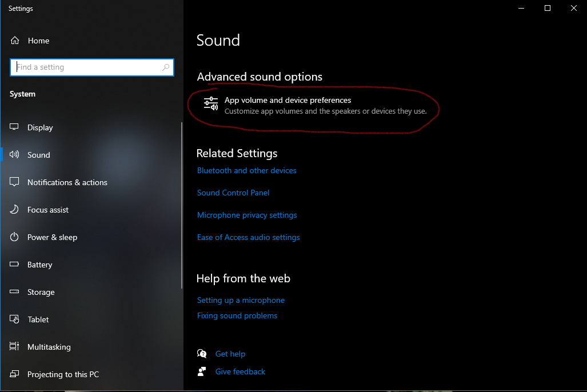Go to Multitasking settings
Viewport: 587px width, 392px height.
click(49, 347)
